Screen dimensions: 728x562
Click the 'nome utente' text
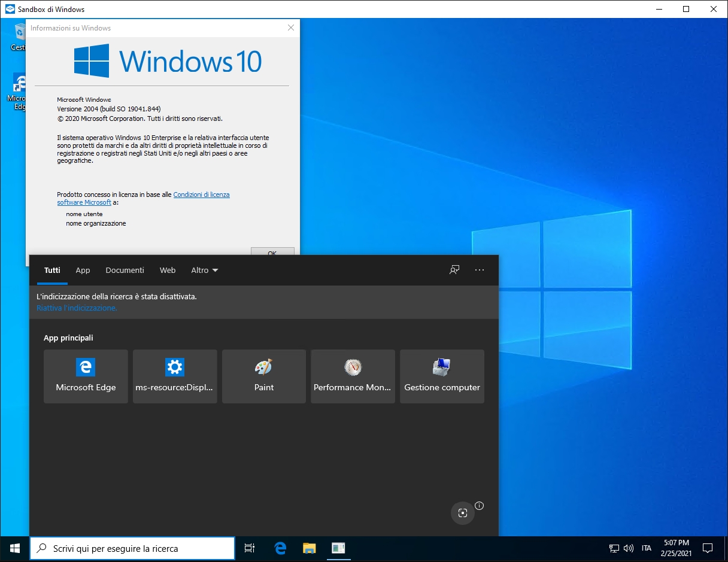pyautogui.click(x=84, y=214)
